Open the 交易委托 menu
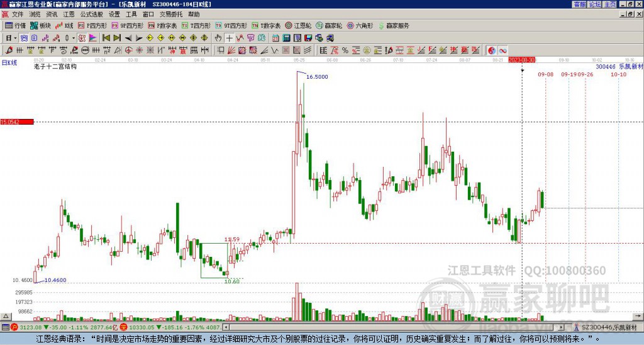The width and height of the screenshot is (644, 345). pos(171,14)
